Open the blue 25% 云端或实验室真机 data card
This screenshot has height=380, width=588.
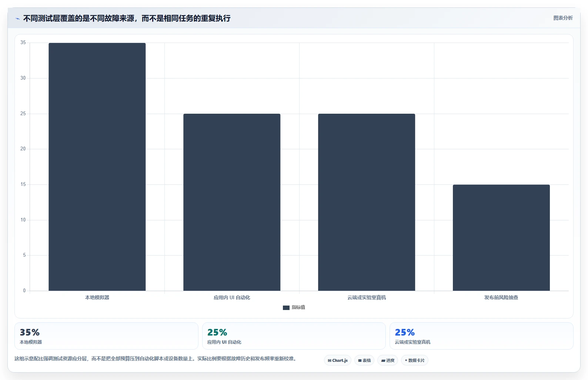481,336
